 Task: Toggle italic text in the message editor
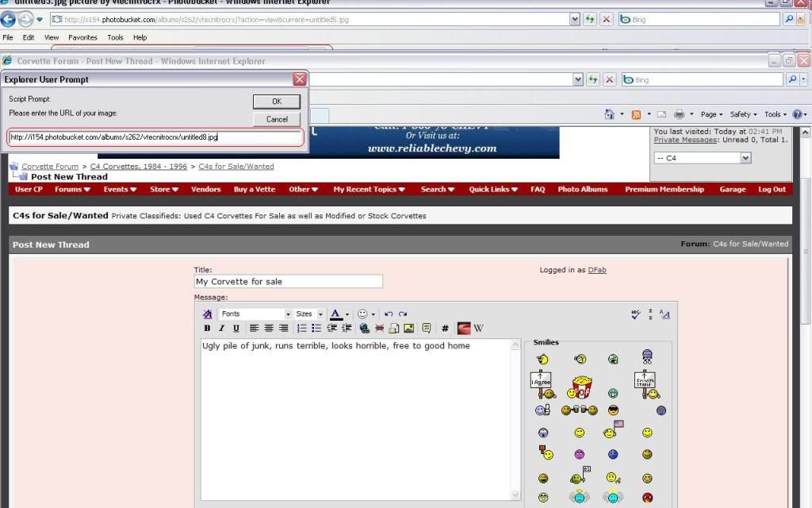[x=221, y=328]
